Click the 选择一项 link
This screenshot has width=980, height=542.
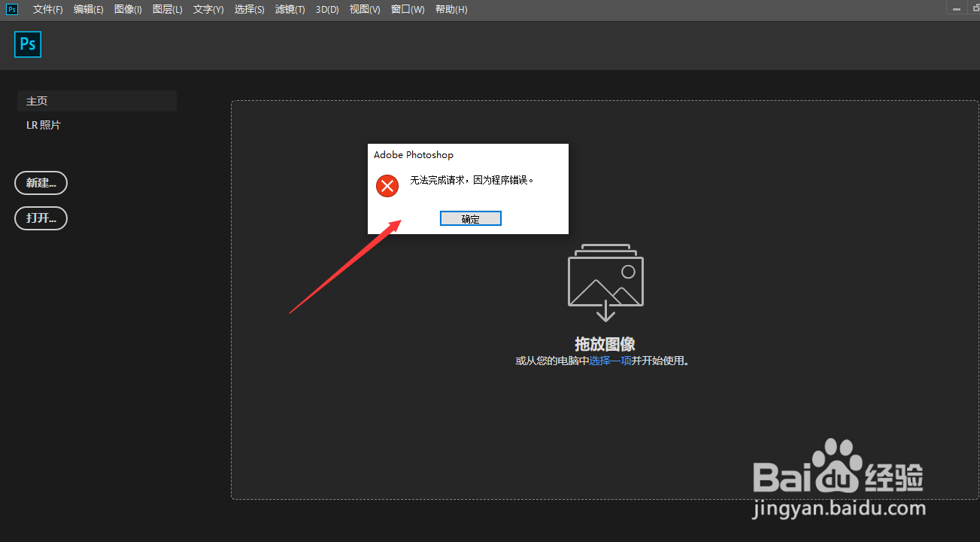point(611,361)
